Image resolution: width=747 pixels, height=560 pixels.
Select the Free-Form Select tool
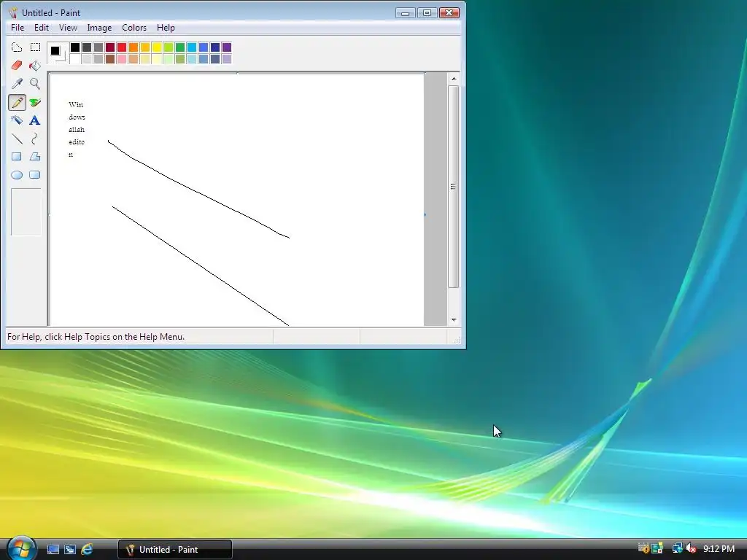coord(17,47)
